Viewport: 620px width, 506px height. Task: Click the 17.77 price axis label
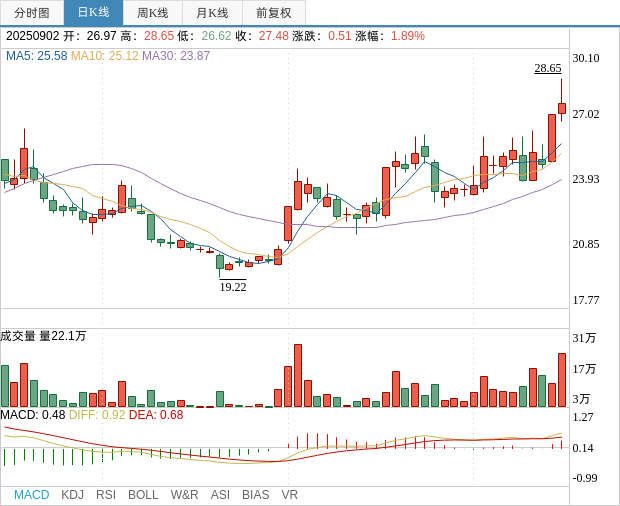(586, 300)
